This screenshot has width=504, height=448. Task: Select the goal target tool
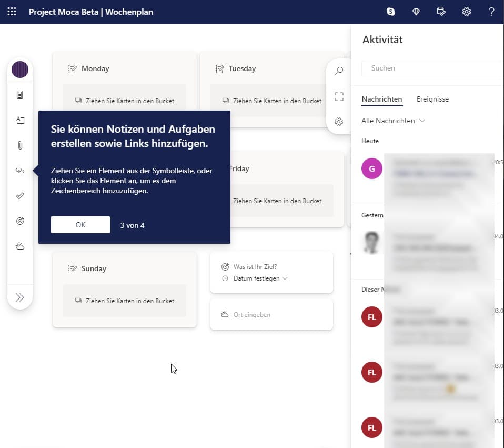point(20,221)
